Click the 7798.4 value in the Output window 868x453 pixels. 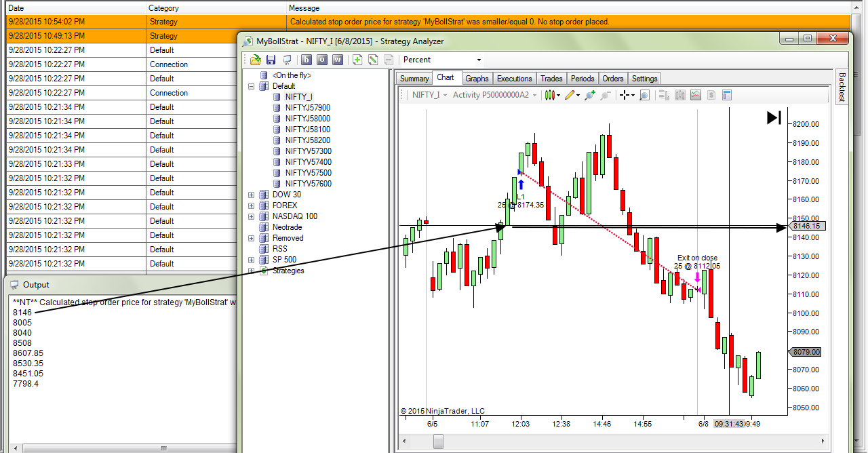[x=26, y=384]
